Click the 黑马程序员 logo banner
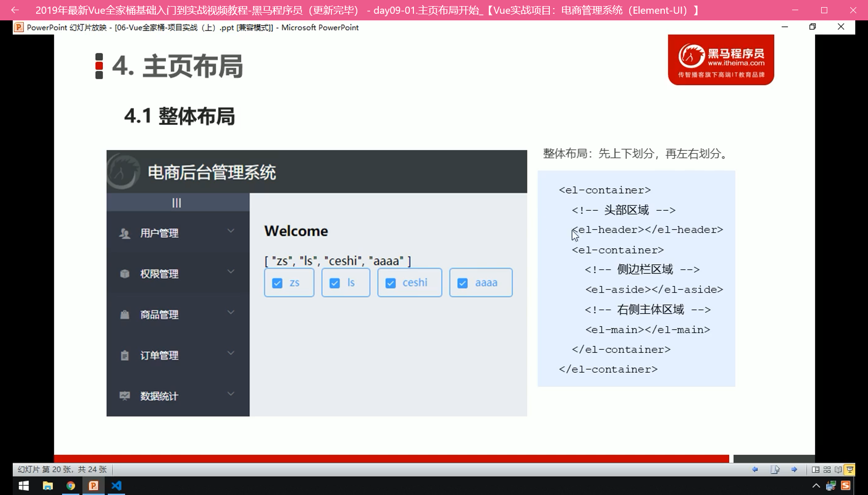The width and height of the screenshot is (868, 495). coord(720,60)
